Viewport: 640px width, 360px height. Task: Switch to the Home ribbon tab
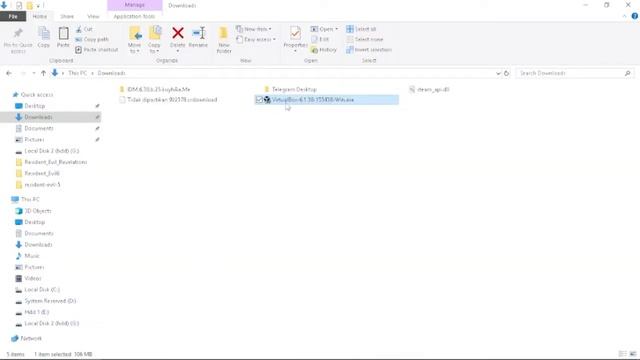40,16
